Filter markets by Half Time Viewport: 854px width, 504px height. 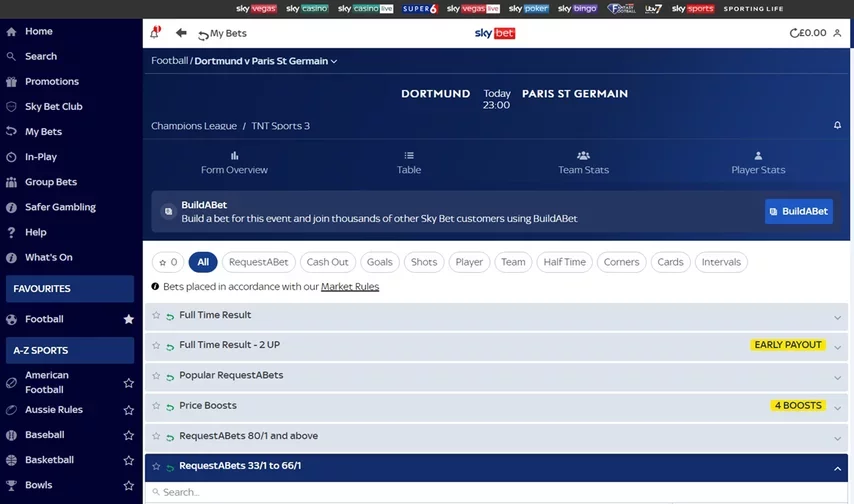pyautogui.click(x=564, y=262)
